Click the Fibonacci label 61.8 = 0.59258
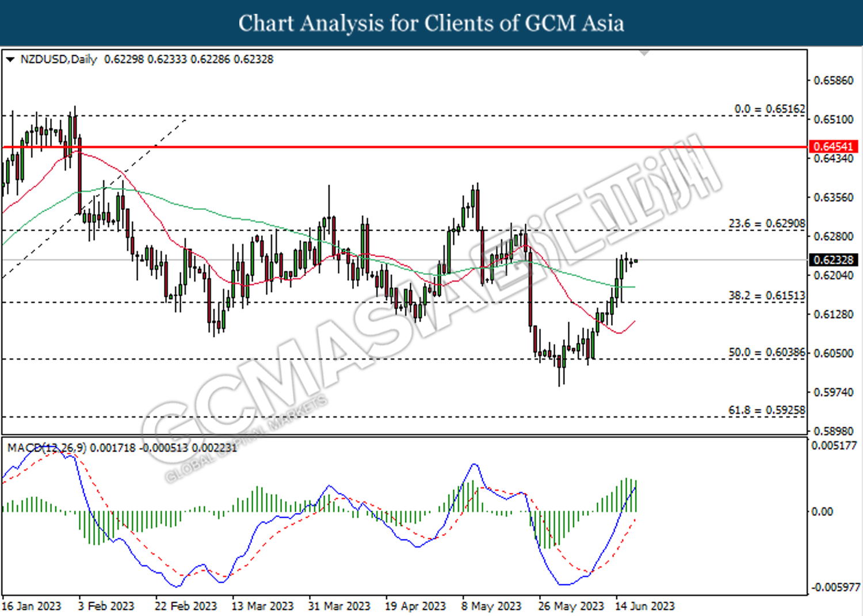 (767, 410)
